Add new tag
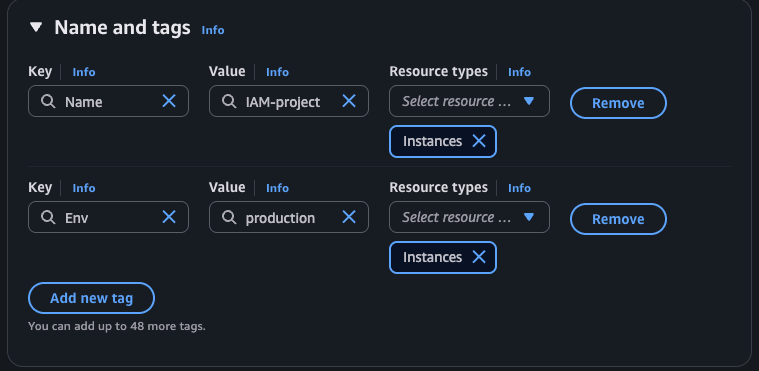The height and width of the screenshot is (371, 759). [91, 298]
